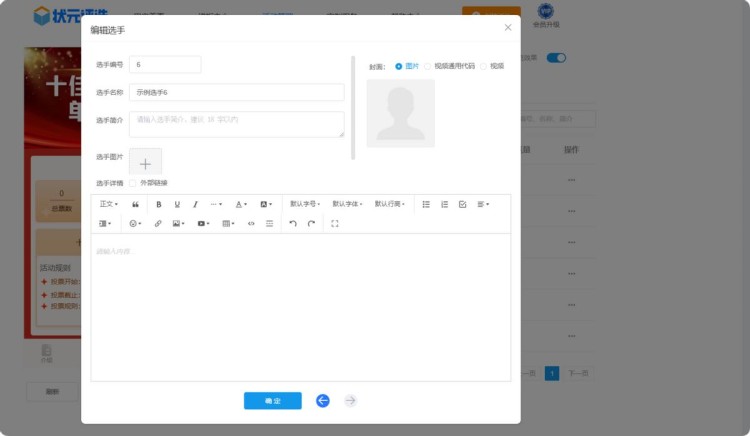Image resolution: width=750 pixels, height=436 pixels.
Task: Click the undo arrow in the editor toolbar
Action: [x=292, y=224]
